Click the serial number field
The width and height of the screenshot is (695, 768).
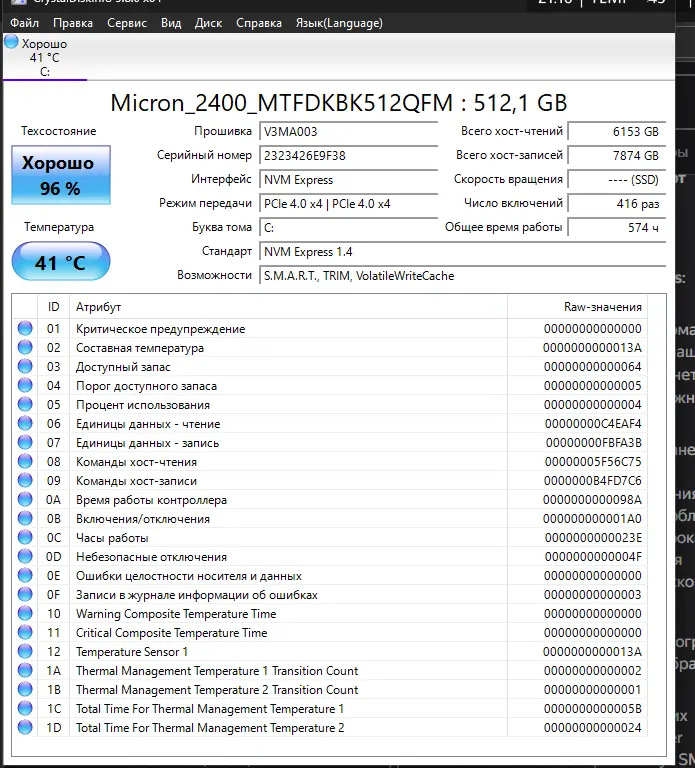(347, 156)
